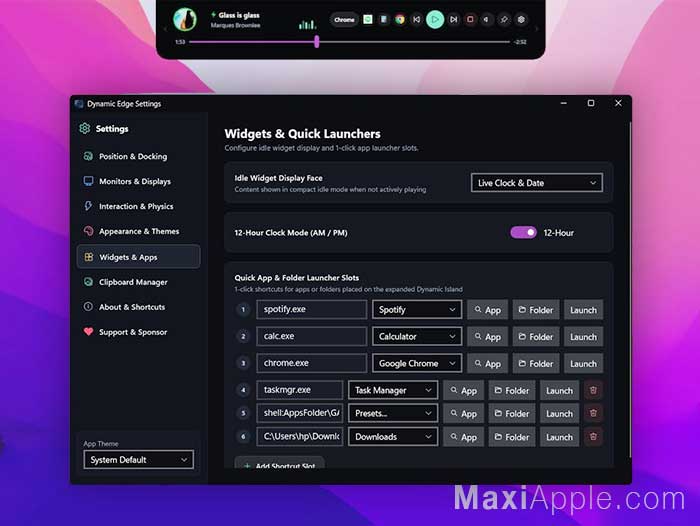Go to Interaction & Physics page

[x=138, y=206]
